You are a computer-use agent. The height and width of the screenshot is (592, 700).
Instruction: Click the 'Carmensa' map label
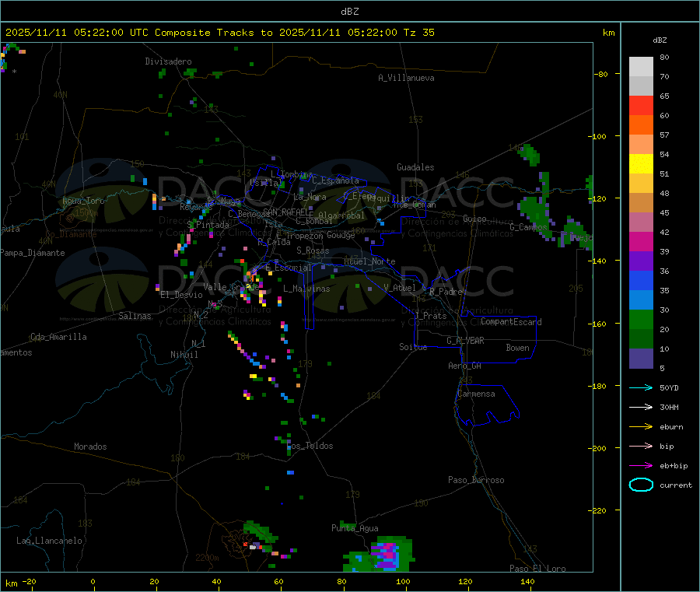476,394
